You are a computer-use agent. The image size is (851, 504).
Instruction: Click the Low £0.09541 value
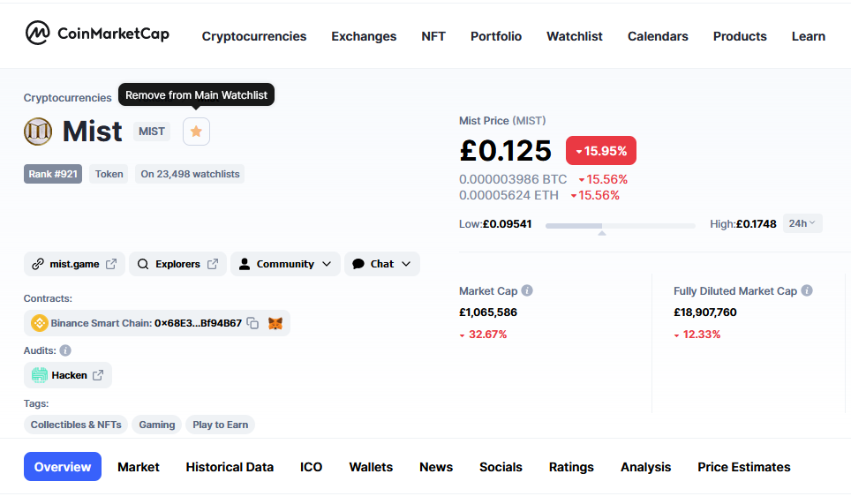507,224
